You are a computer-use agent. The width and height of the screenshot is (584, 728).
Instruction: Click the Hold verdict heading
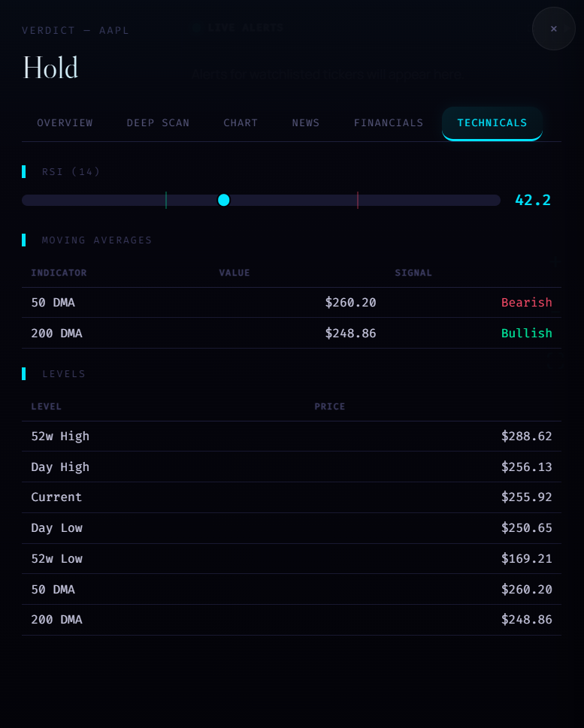(x=51, y=68)
